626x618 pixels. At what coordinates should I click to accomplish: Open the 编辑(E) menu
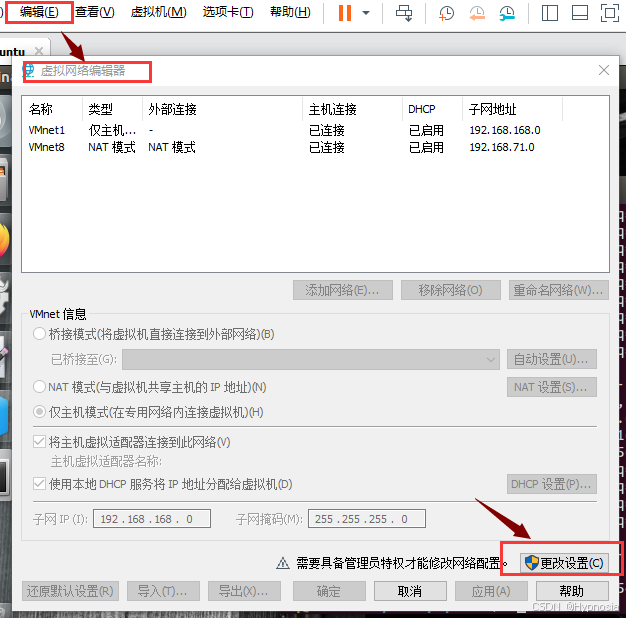[x=39, y=12]
